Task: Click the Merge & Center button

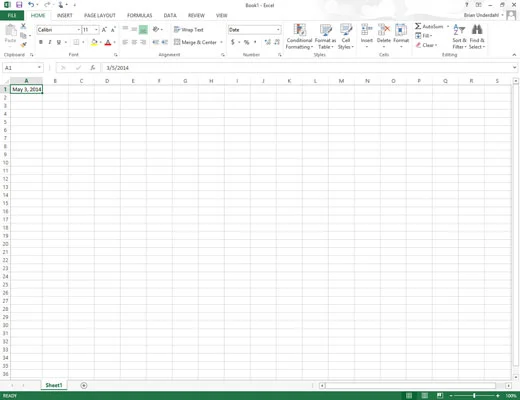Action: click(x=195, y=42)
